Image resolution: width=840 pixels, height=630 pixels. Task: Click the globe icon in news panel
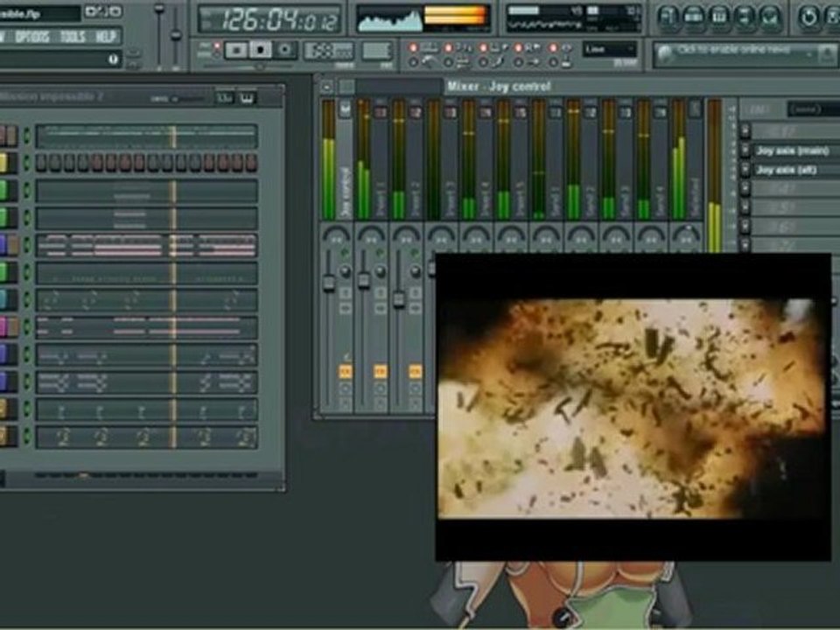click(x=665, y=54)
